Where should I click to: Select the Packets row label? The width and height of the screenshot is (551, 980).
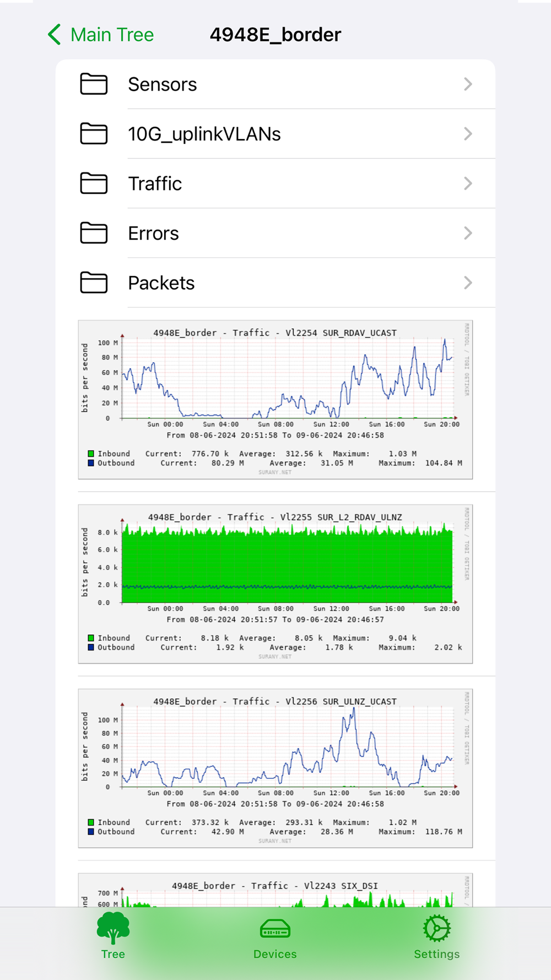pos(161,283)
